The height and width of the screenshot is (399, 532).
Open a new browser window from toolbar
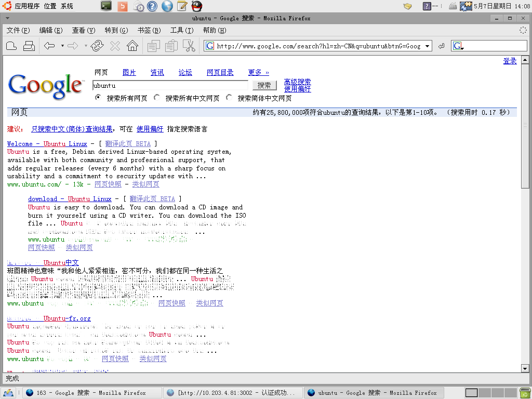pyautogui.click(x=11, y=46)
